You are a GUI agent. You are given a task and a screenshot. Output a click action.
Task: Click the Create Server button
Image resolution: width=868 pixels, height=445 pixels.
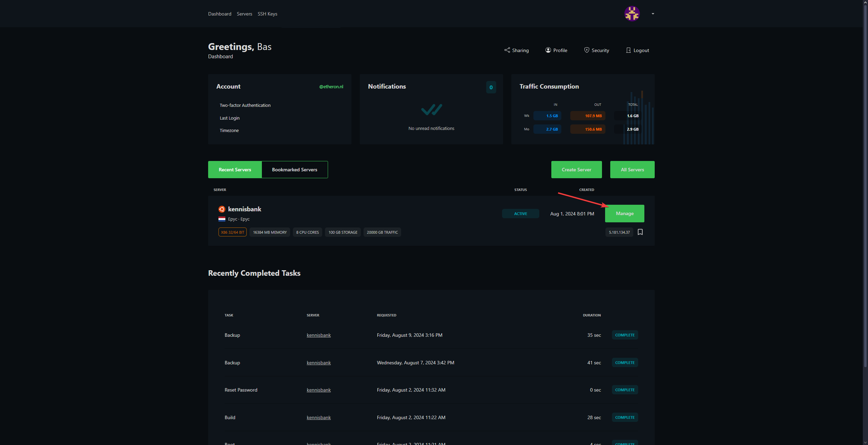576,170
